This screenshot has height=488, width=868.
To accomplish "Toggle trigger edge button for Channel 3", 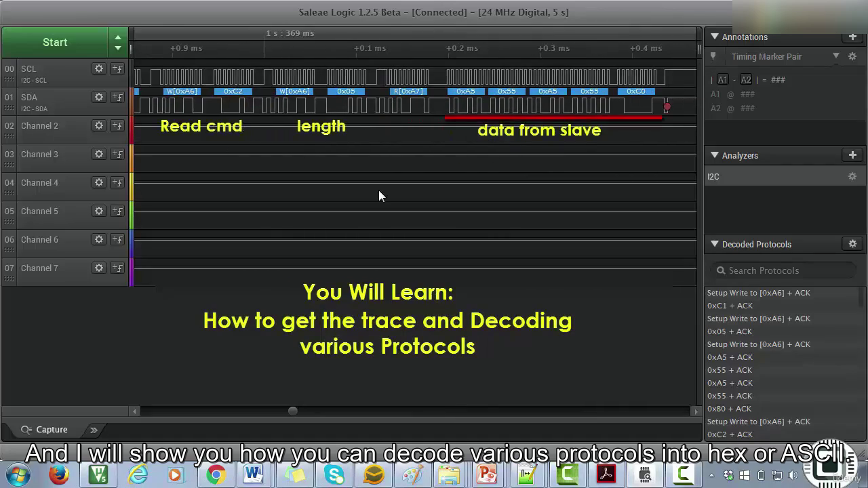I will point(117,154).
